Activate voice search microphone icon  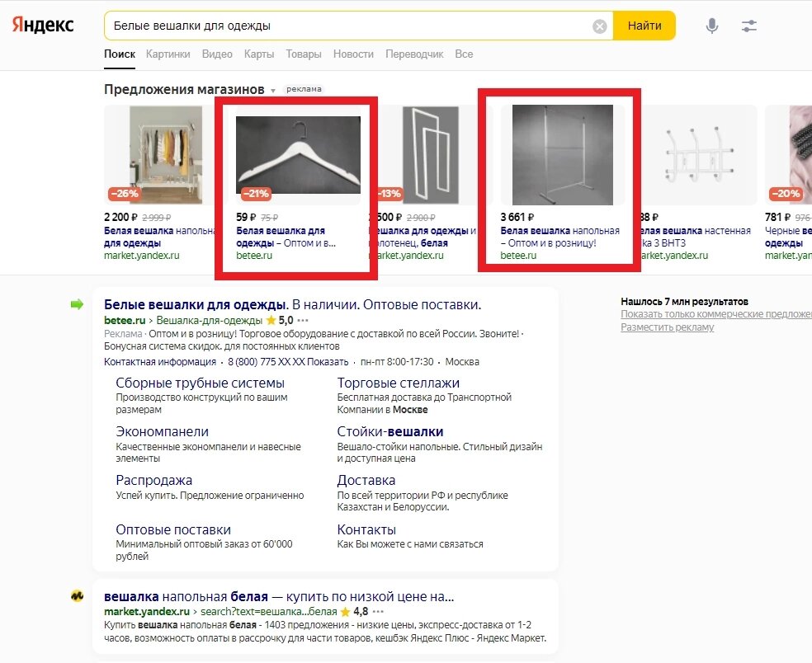coord(712,26)
